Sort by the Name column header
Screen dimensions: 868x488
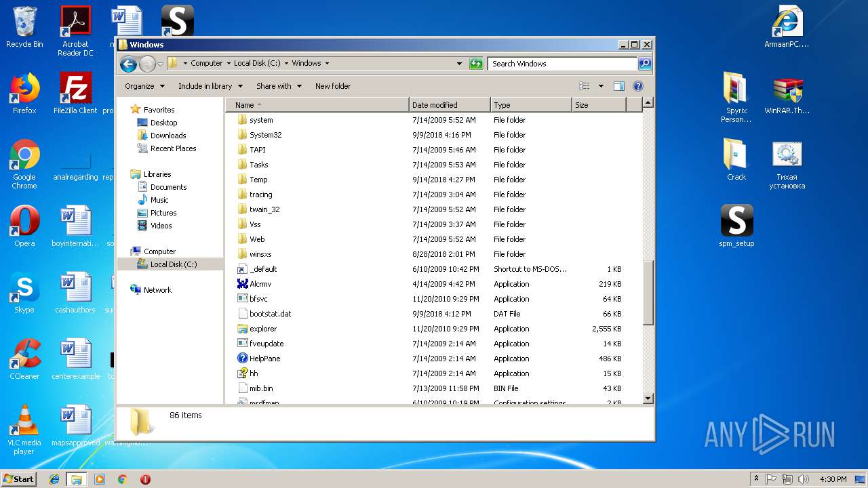(317, 105)
